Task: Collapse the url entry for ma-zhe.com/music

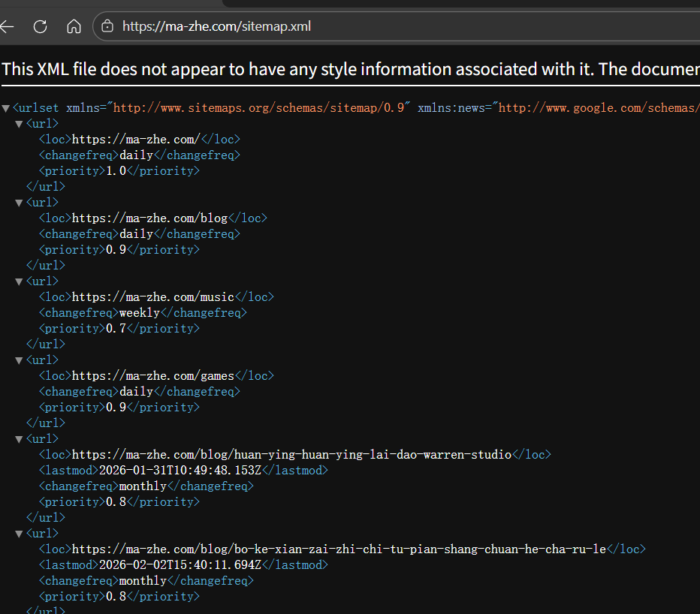Action: tap(19, 281)
